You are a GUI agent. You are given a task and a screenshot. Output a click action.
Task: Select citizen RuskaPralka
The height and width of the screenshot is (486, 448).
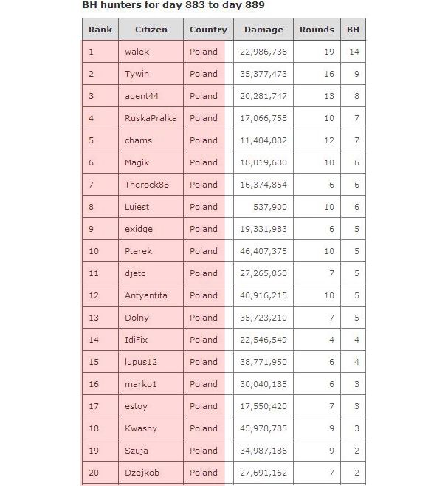click(151, 118)
